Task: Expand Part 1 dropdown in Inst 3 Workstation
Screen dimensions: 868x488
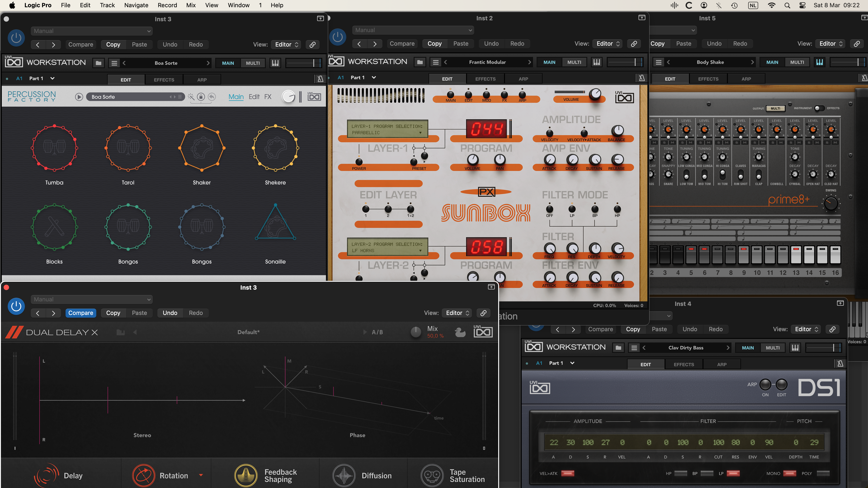Action: (52, 78)
